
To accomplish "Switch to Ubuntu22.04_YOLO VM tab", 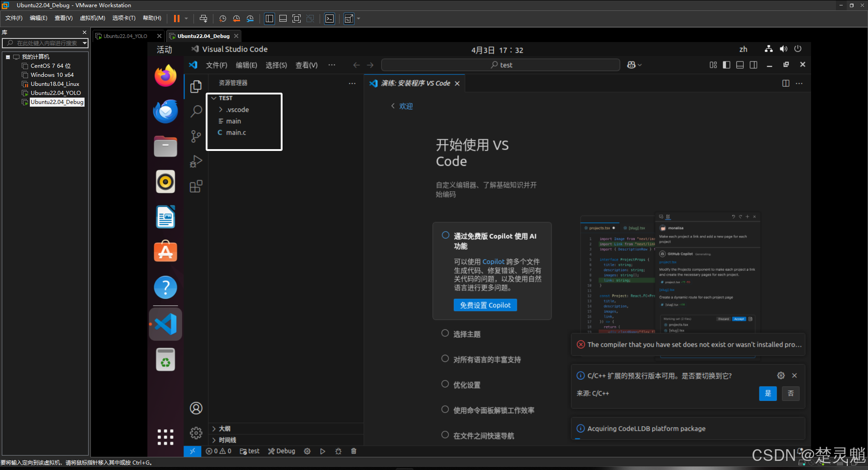I will [125, 36].
